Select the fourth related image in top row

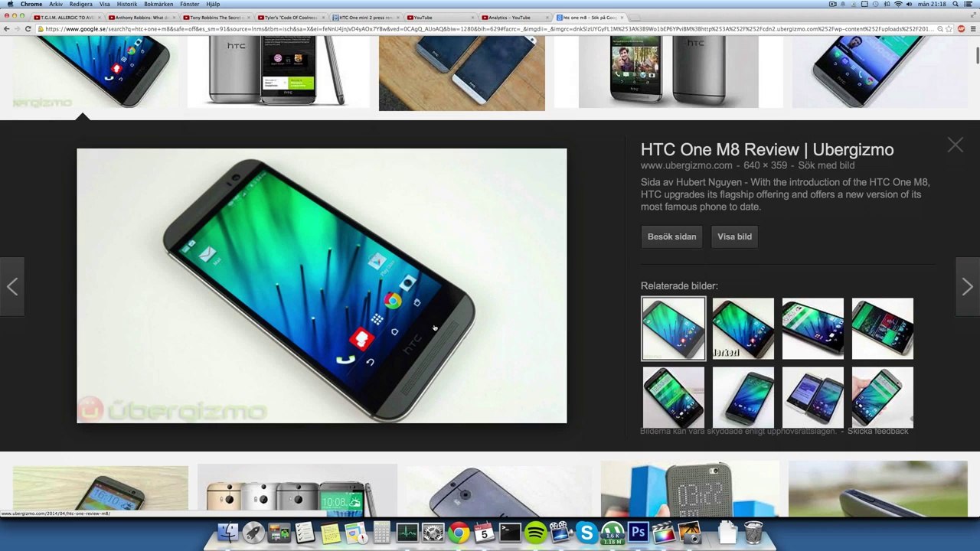(882, 328)
